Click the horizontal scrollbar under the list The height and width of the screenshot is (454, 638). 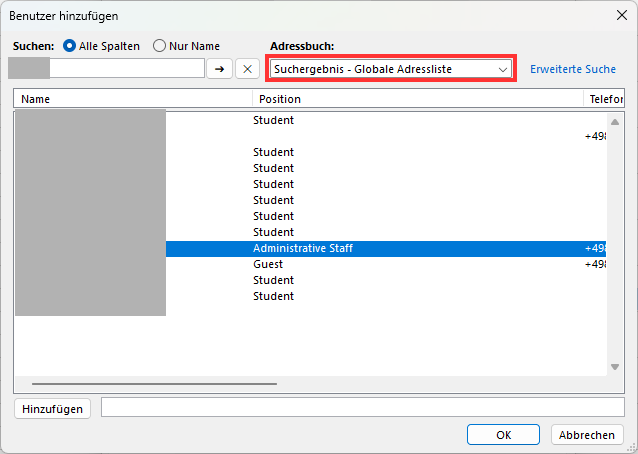[154, 384]
